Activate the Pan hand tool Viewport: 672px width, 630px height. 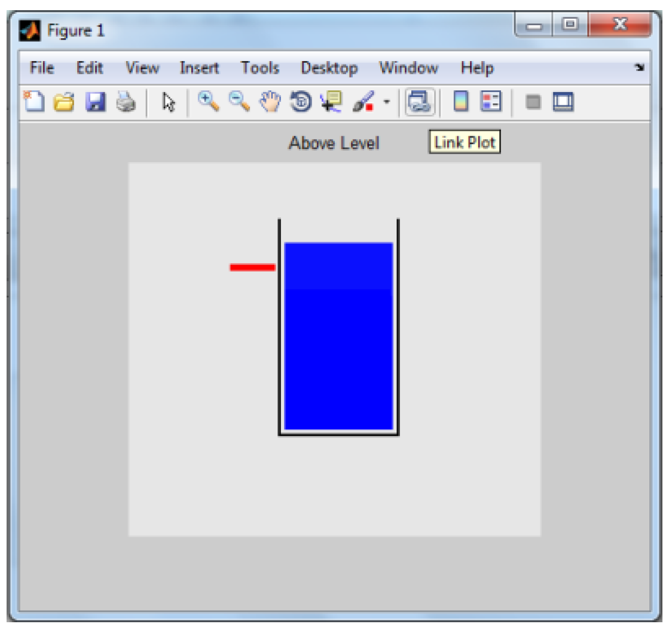click(270, 102)
